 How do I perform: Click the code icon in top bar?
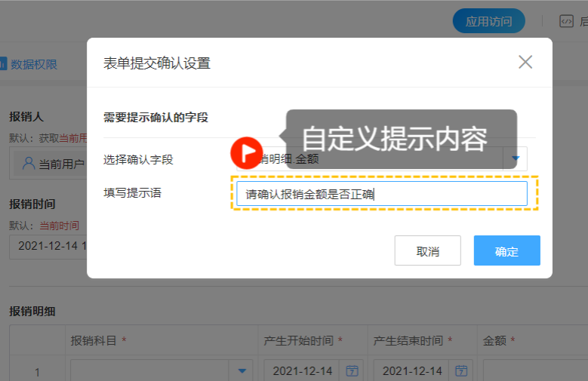tap(567, 21)
